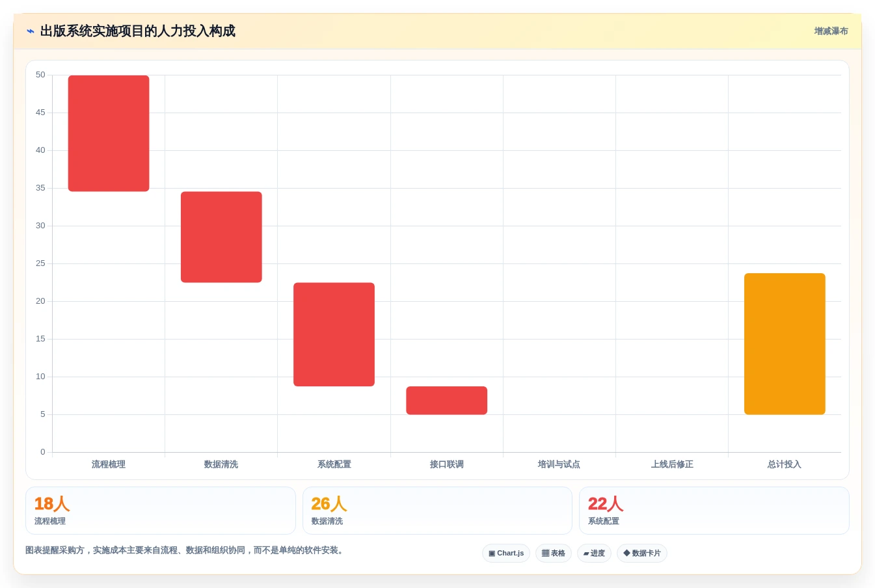The height and width of the screenshot is (588, 875).
Task: Click the 系统配置 x-axis label
Action: (334, 464)
